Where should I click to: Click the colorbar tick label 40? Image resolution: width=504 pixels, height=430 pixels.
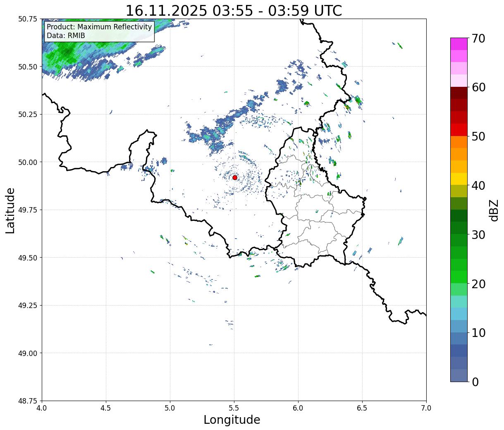click(x=478, y=185)
